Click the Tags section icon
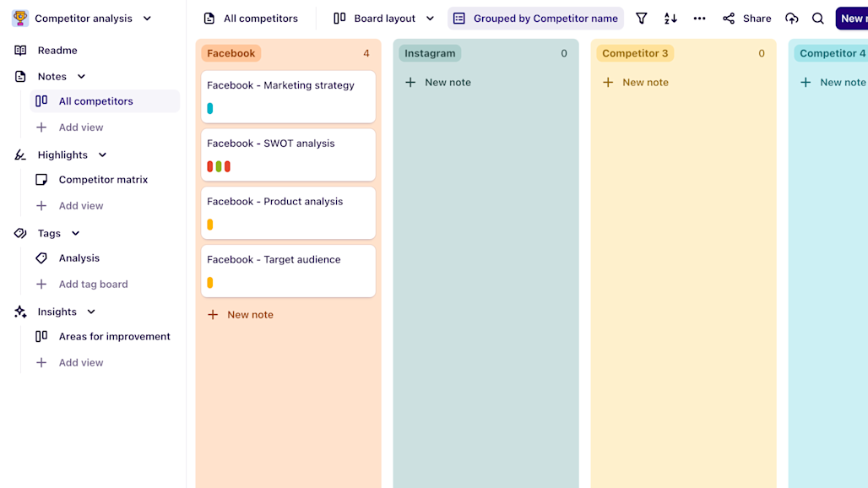This screenshot has height=488, width=868. point(20,234)
